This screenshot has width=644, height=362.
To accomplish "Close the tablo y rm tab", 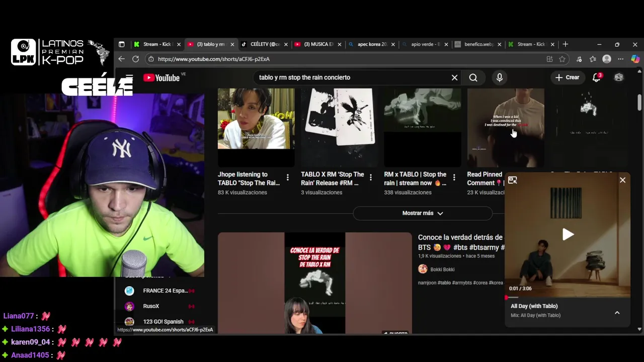I will click(x=232, y=44).
